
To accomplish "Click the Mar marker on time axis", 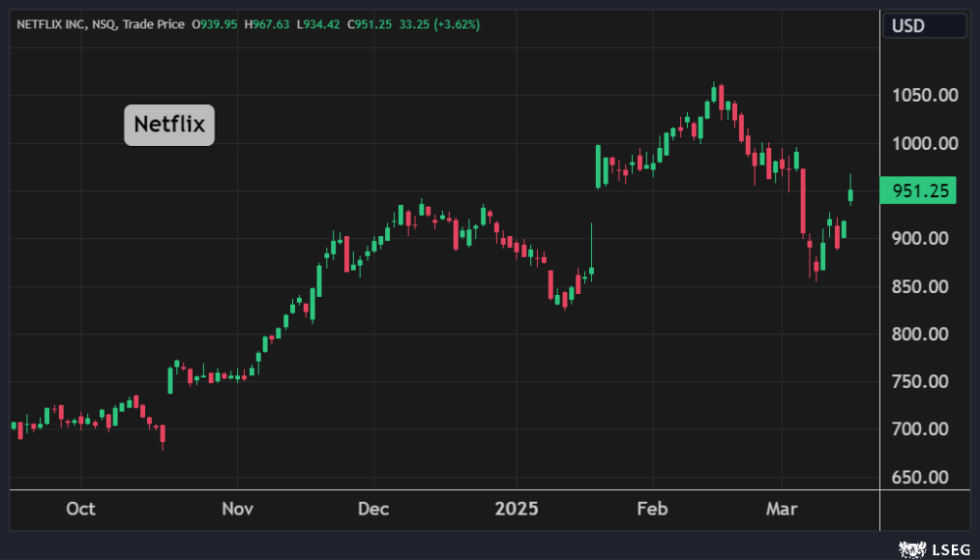I will click(x=782, y=509).
